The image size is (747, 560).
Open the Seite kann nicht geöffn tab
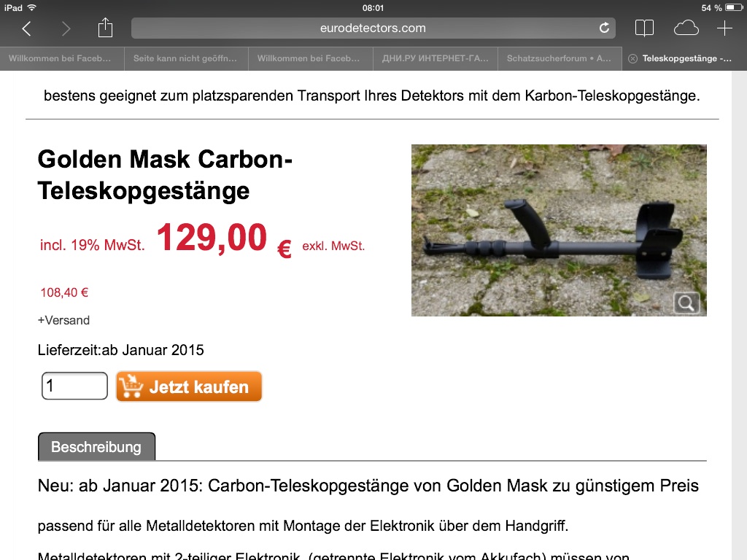pyautogui.click(x=186, y=58)
